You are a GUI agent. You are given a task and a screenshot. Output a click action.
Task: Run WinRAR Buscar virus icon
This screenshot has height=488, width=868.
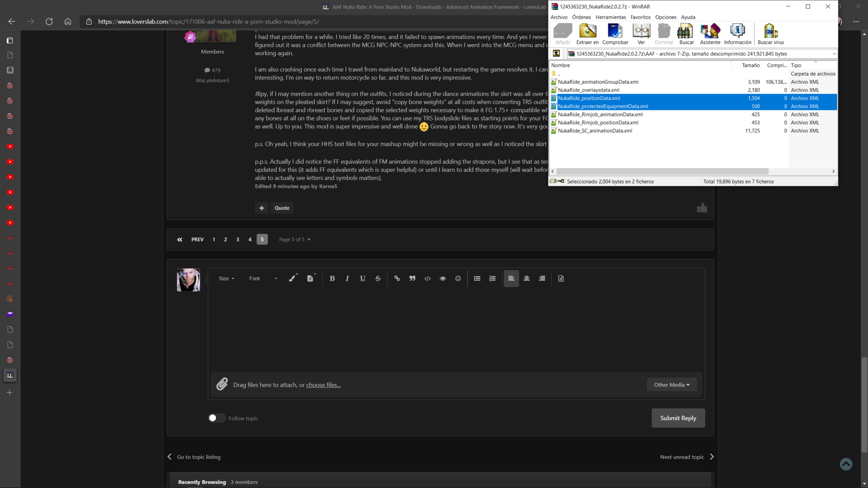[x=771, y=34]
